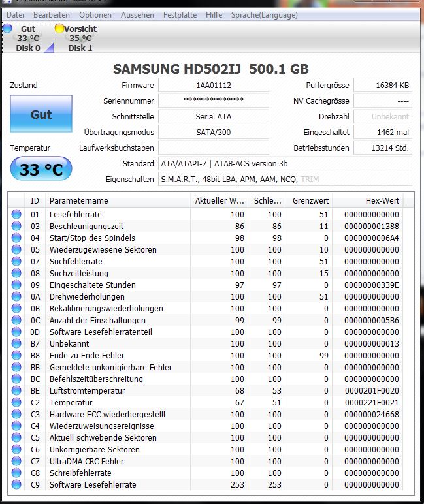Click the Hex-Wert column header
Image resolution: width=424 pixels, height=504 pixels.
[x=368, y=201]
